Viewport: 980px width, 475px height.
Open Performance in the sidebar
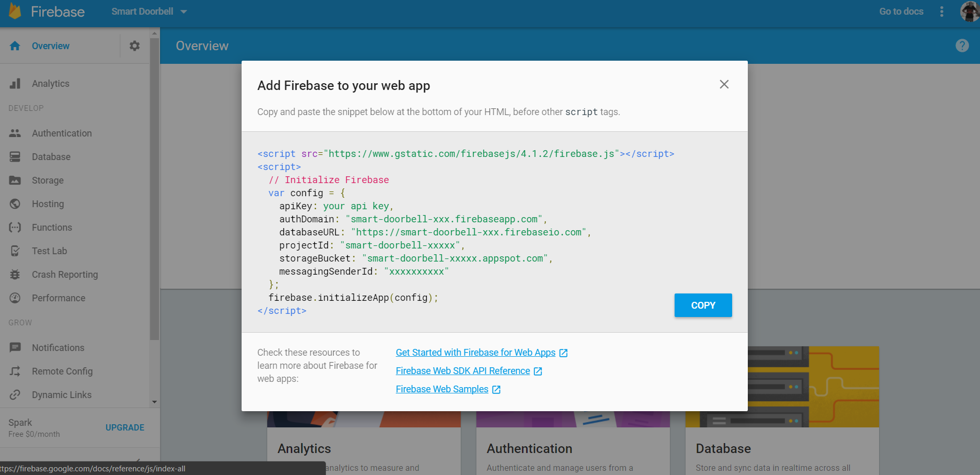pyautogui.click(x=59, y=298)
